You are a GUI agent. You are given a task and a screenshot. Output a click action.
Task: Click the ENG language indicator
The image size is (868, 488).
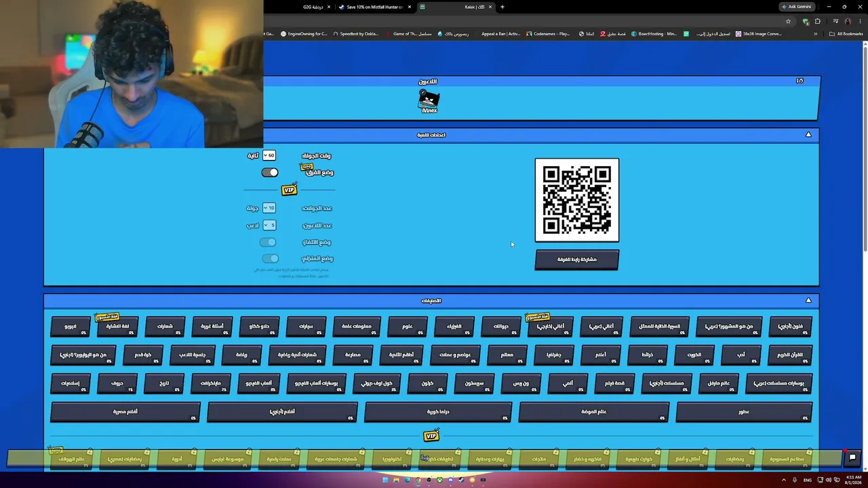(x=807, y=480)
